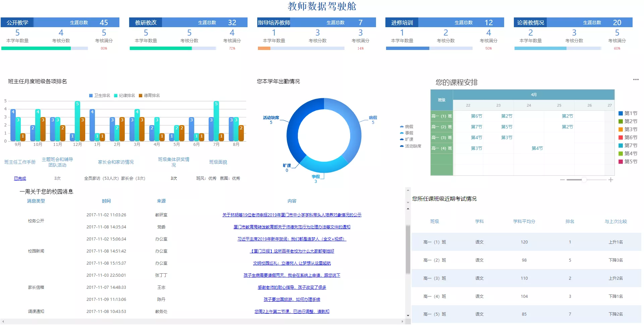644x325 pixels.
Task: Click 下降3名 in the 高一(2)班 exam row
Action: point(616,260)
